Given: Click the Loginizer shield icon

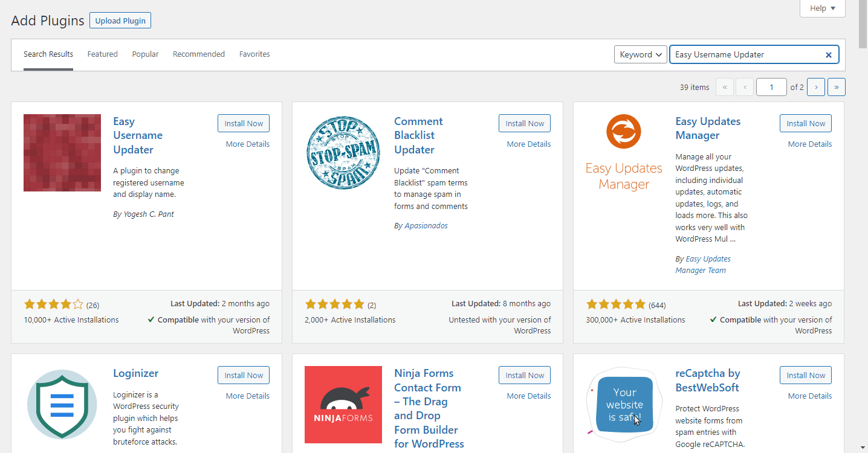Looking at the screenshot, I should click(62, 404).
